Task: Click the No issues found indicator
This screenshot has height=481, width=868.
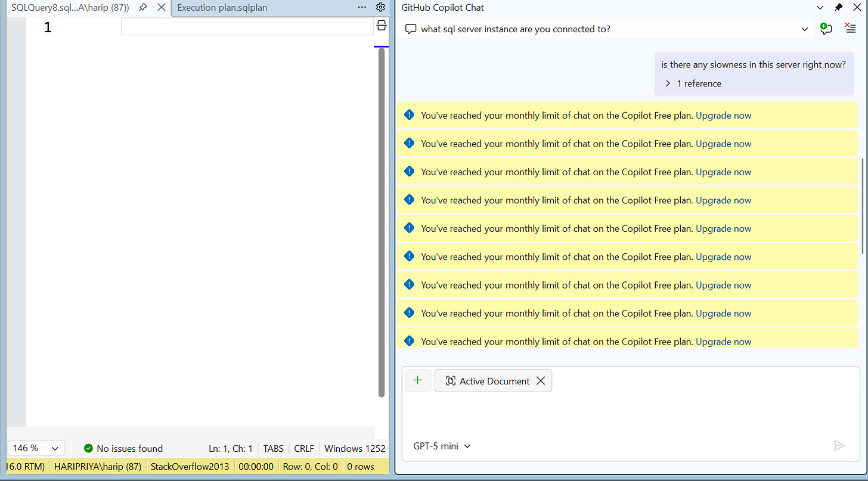Action: pyautogui.click(x=123, y=448)
